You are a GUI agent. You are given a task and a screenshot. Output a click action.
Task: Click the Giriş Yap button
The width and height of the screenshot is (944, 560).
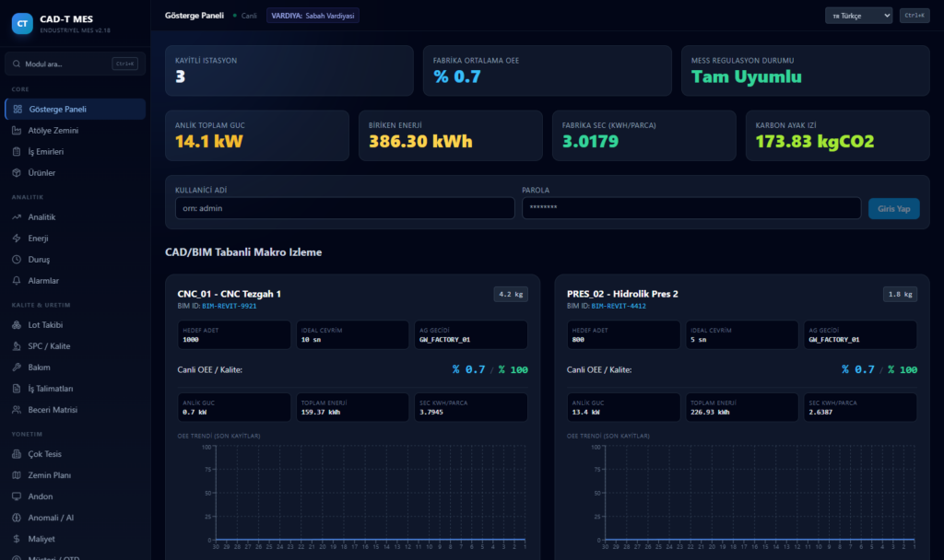[893, 209]
